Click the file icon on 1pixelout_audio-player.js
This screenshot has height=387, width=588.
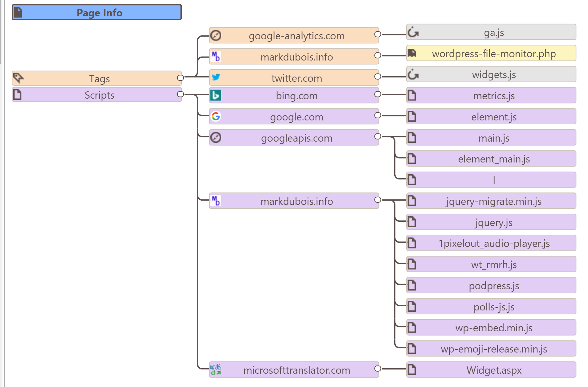[x=412, y=243]
